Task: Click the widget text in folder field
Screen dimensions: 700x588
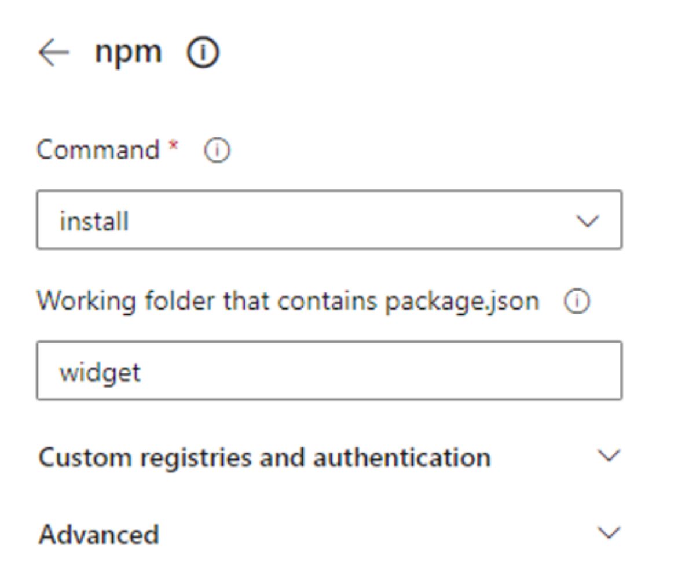Action: click(x=100, y=372)
